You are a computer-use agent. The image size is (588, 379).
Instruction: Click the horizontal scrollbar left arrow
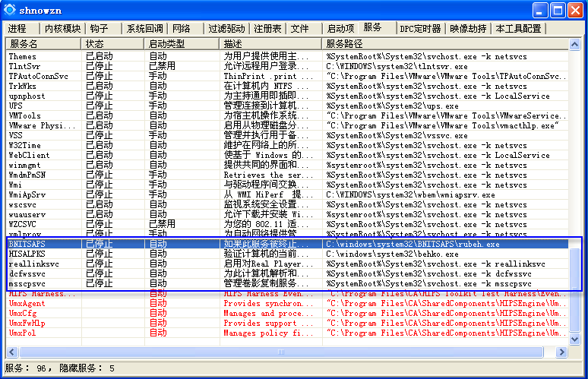[12, 352]
